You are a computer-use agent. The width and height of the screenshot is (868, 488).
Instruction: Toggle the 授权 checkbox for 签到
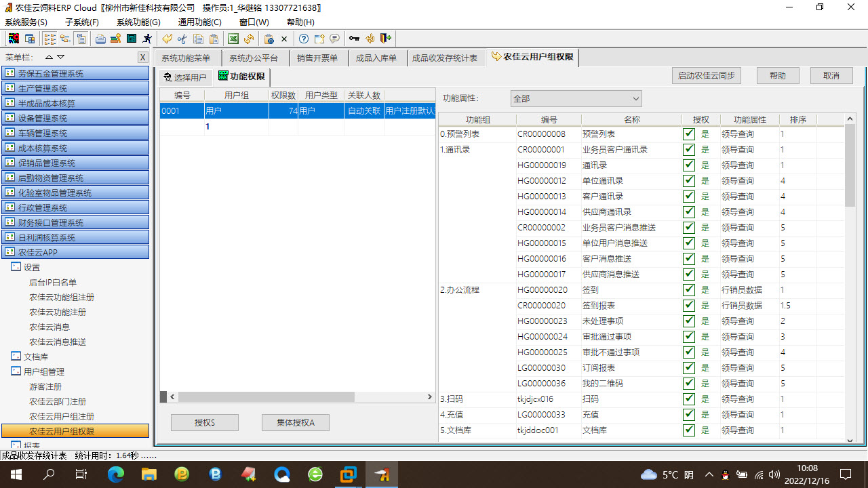click(x=689, y=289)
